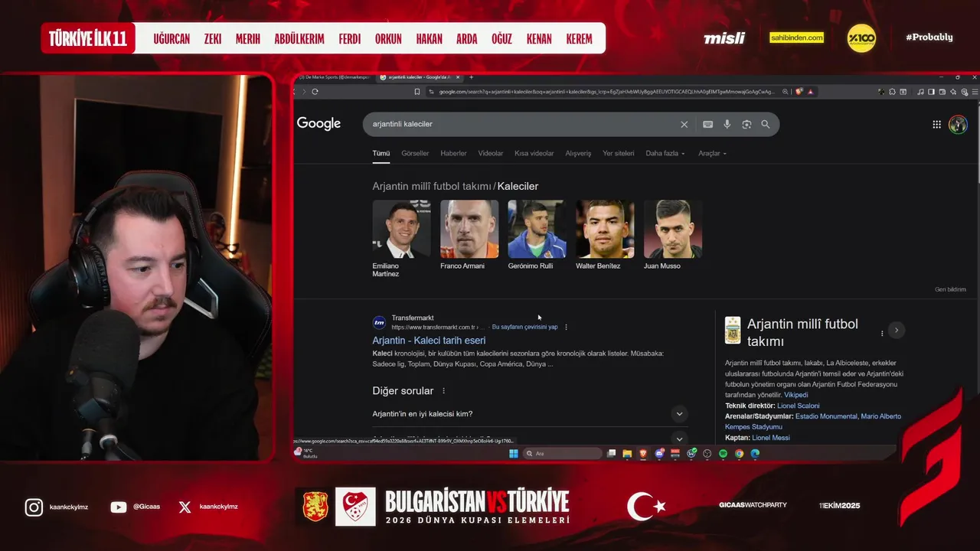Click 'Arjantin millî futbol takımı' breadcrumb heading
The width and height of the screenshot is (980, 551).
click(432, 186)
